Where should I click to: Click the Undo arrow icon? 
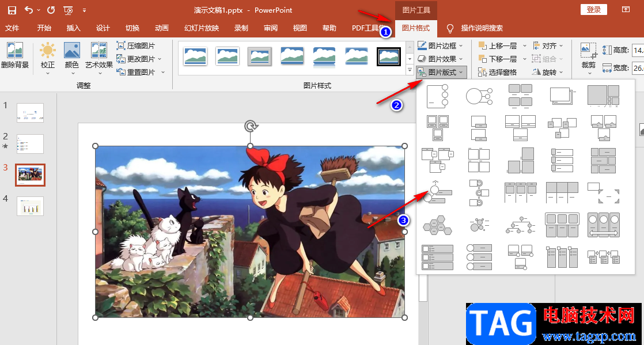(x=29, y=10)
